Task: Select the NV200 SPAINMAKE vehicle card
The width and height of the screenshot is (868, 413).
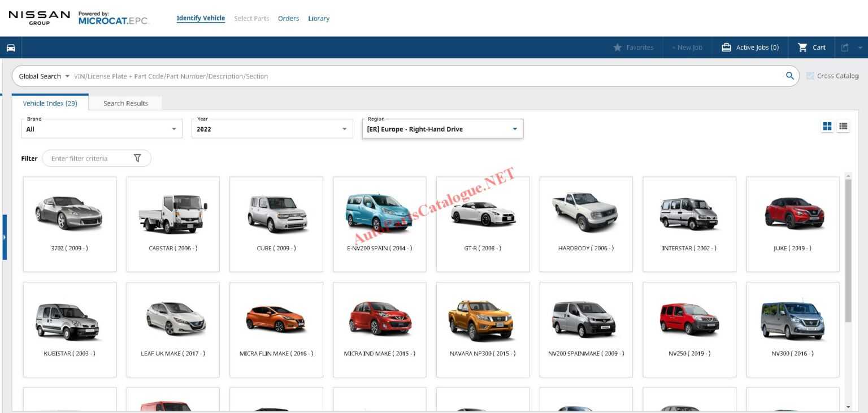Action: (x=586, y=329)
